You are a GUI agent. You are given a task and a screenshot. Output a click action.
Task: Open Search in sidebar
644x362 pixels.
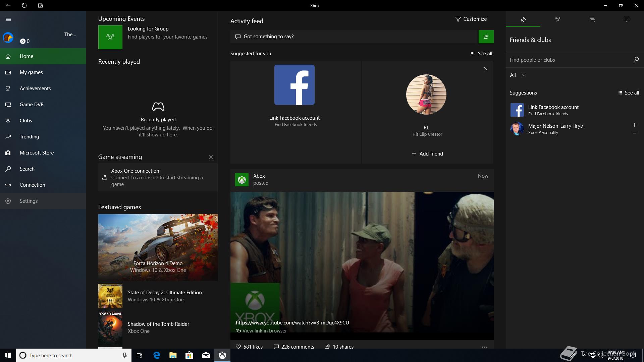pyautogui.click(x=43, y=169)
